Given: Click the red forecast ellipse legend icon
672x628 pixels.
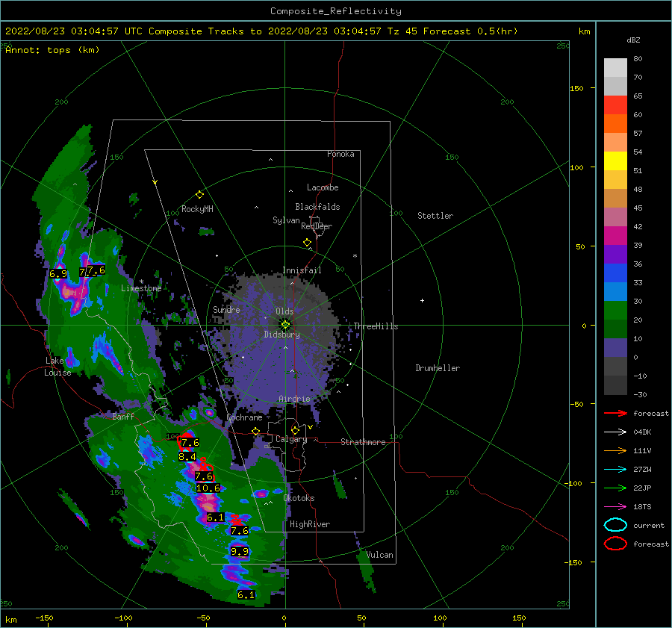Looking at the screenshot, I should click(x=615, y=544).
